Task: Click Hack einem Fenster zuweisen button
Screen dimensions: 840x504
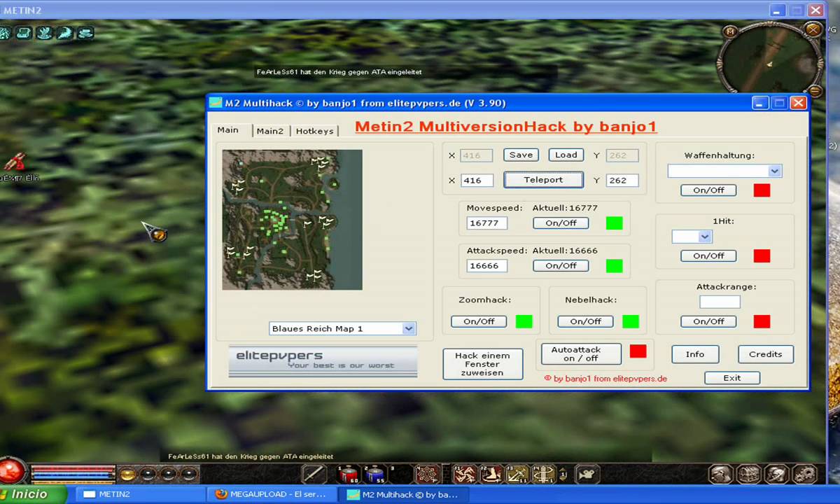Action: tap(482, 365)
